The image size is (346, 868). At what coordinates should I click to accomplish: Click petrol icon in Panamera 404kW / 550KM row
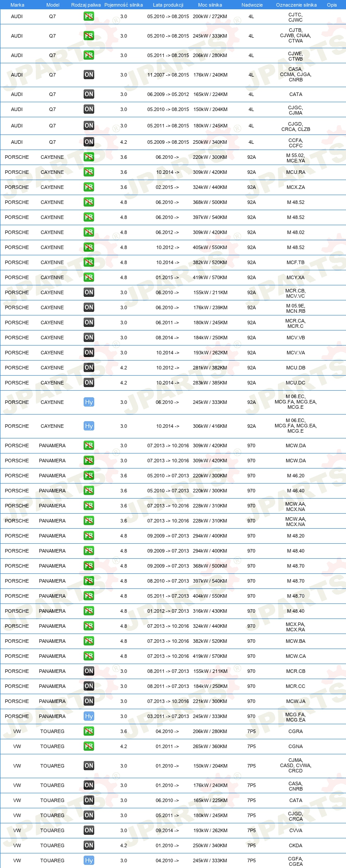pos(89,596)
